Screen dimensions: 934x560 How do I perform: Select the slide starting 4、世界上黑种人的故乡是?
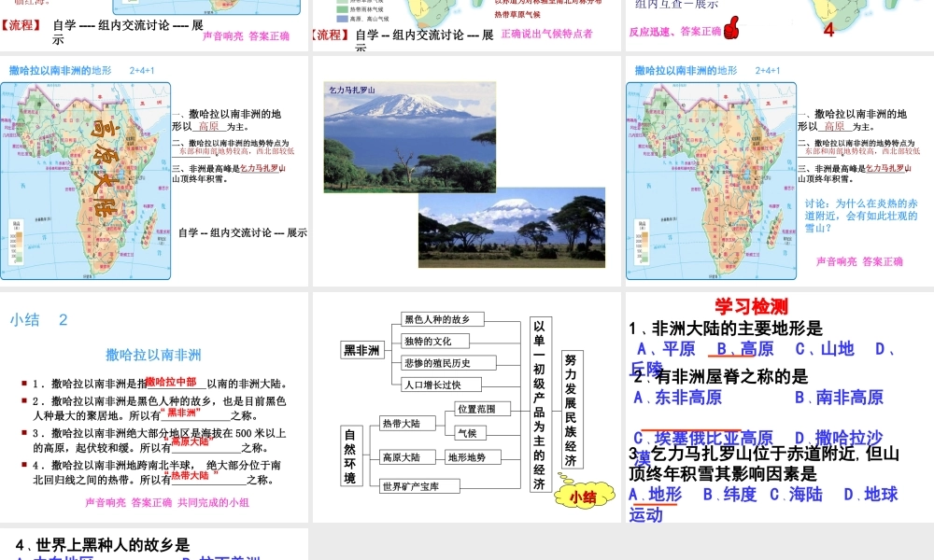tap(154, 544)
